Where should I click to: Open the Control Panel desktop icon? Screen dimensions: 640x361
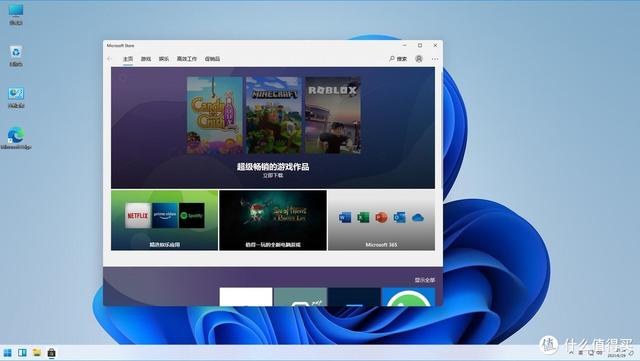16,98
